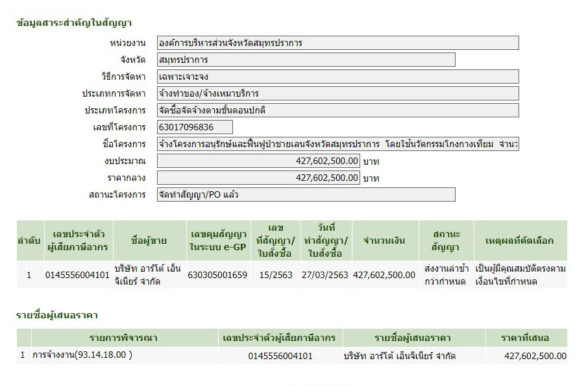Viewport: 588px width, 387px height.
Task: Click the ชื่อผู้ขาย column header
Action: pyautogui.click(x=149, y=240)
